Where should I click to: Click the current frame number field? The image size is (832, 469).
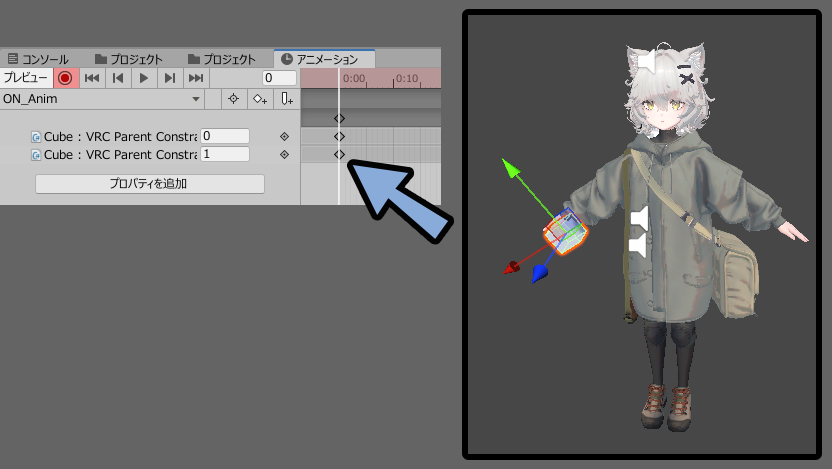coord(279,78)
